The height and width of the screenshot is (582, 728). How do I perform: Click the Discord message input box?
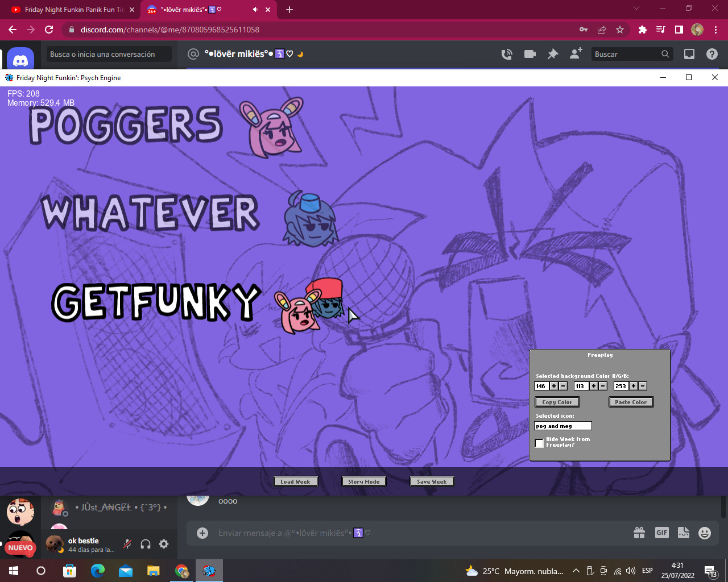(x=421, y=533)
